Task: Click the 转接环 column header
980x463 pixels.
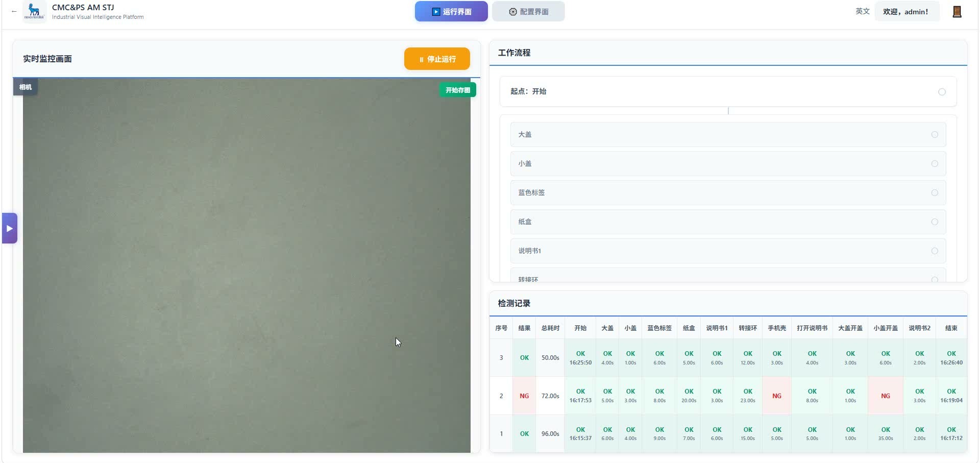Action: click(748, 328)
